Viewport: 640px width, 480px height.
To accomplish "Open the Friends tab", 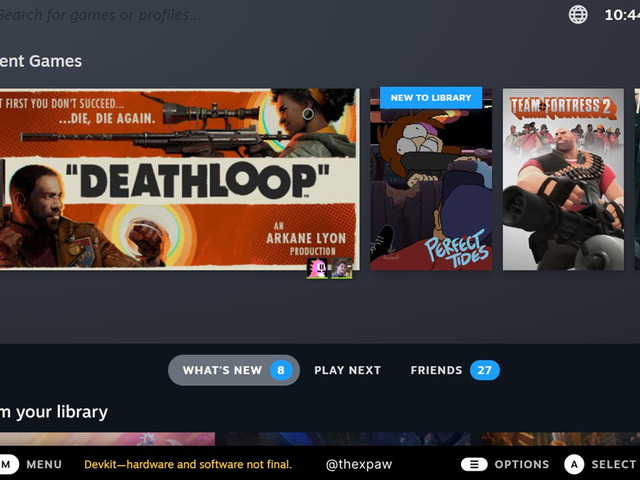I will coord(436,370).
